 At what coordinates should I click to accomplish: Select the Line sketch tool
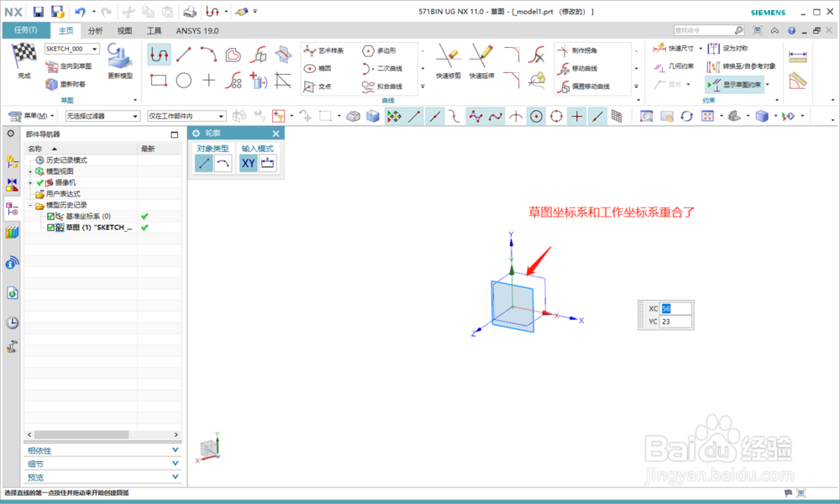(x=184, y=55)
